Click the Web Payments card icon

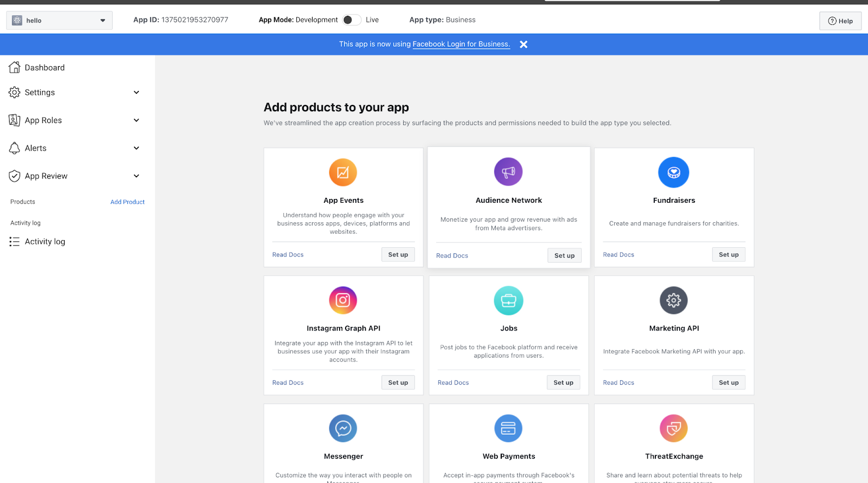(x=508, y=428)
